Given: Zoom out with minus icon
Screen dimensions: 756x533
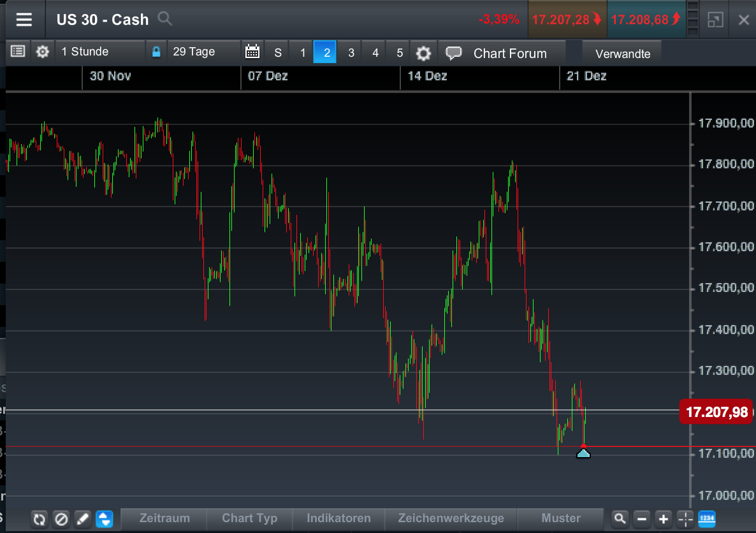Looking at the screenshot, I should coord(642,519).
